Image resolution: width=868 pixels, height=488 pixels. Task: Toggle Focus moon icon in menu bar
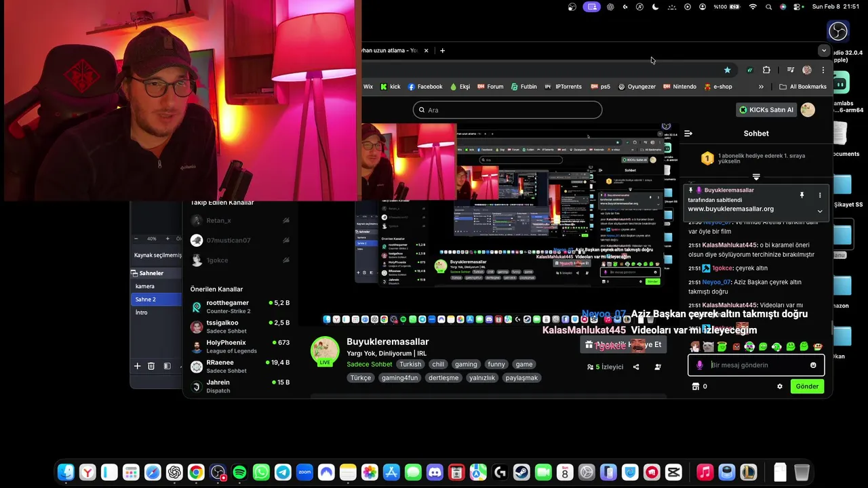[x=655, y=7]
